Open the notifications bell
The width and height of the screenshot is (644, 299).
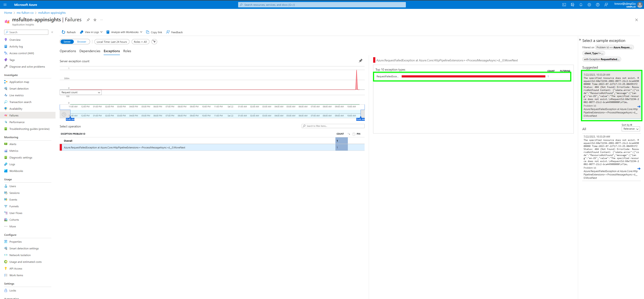[x=581, y=5]
